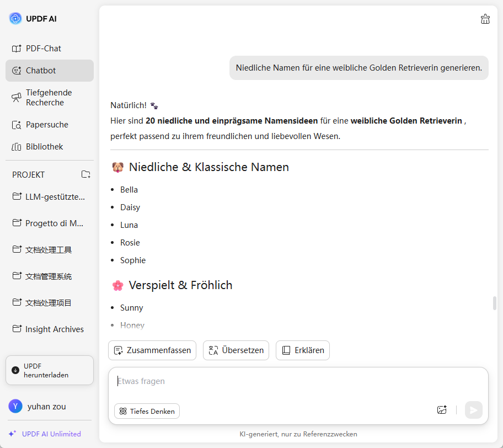
Task: Open the PDF-Chat section
Action: point(43,49)
